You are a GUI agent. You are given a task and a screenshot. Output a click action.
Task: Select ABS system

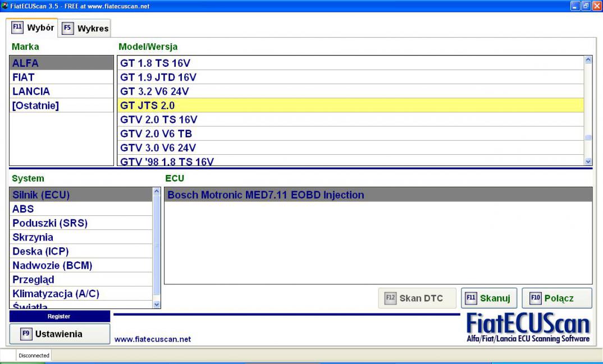[x=81, y=209]
